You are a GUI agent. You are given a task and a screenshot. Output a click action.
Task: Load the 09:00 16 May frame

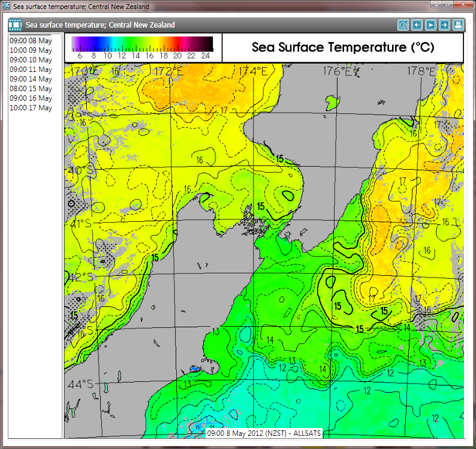click(31, 98)
